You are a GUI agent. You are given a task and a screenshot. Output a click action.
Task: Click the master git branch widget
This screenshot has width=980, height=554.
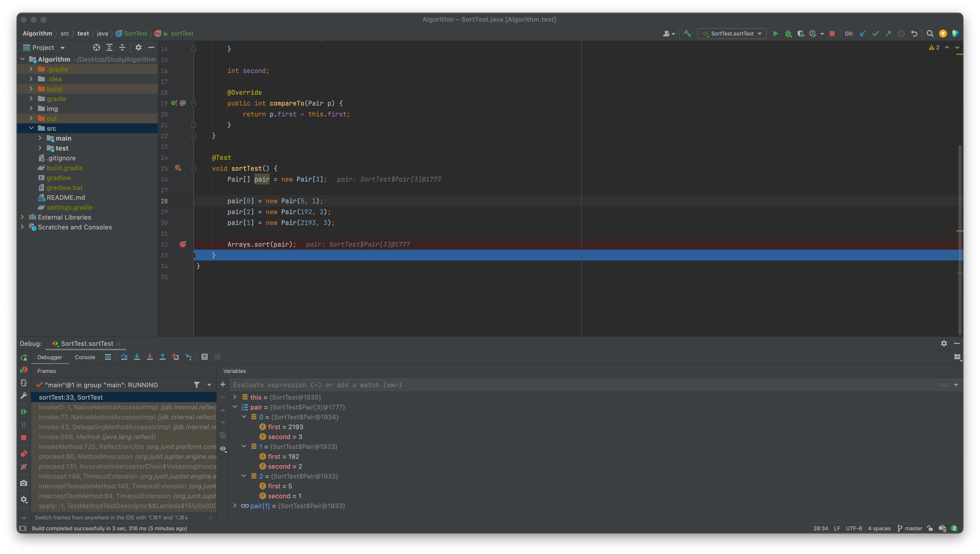[x=910, y=528]
